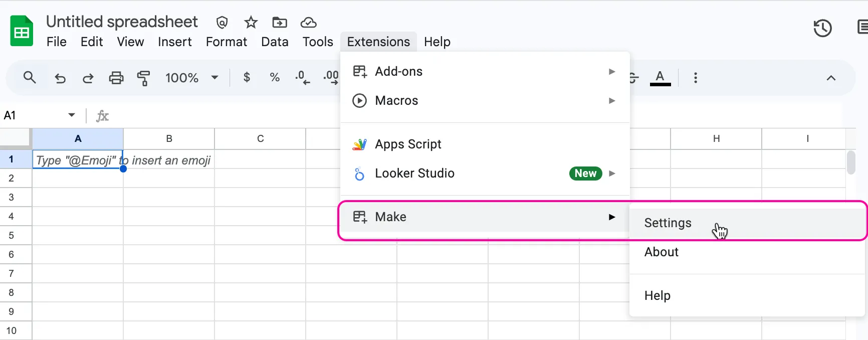Click the redo arrow icon

coord(88,78)
